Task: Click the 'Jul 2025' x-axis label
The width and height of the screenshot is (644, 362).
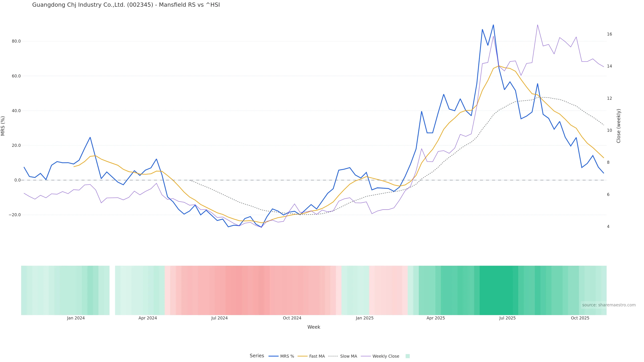Action: click(x=507, y=318)
